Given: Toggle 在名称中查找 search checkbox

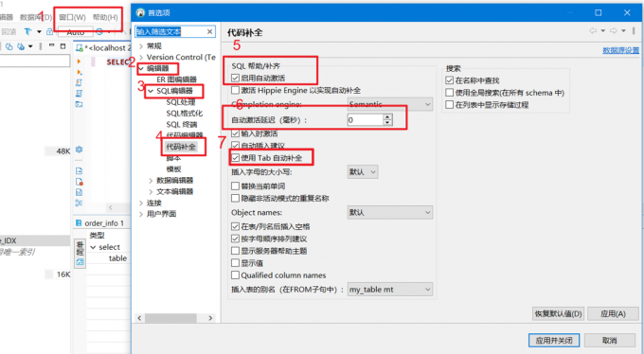Looking at the screenshot, I should (x=450, y=80).
